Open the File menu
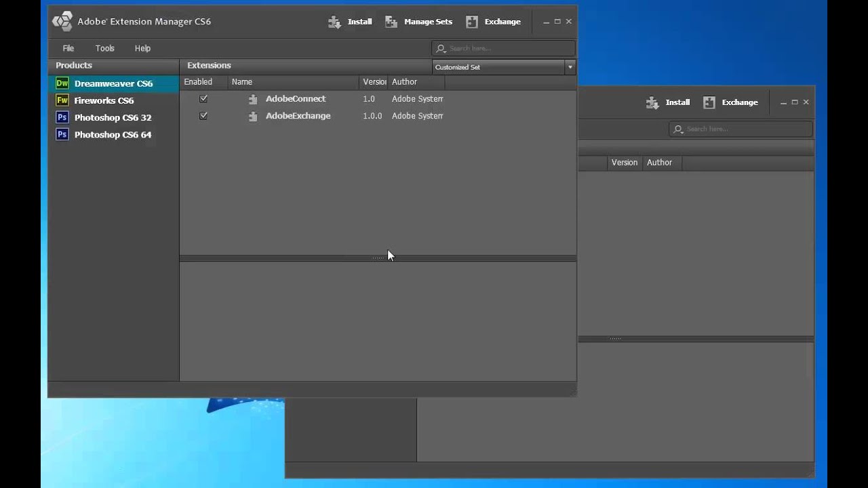Image resolution: width=868 pixels, height=488 pixels. tap(68, 48)
